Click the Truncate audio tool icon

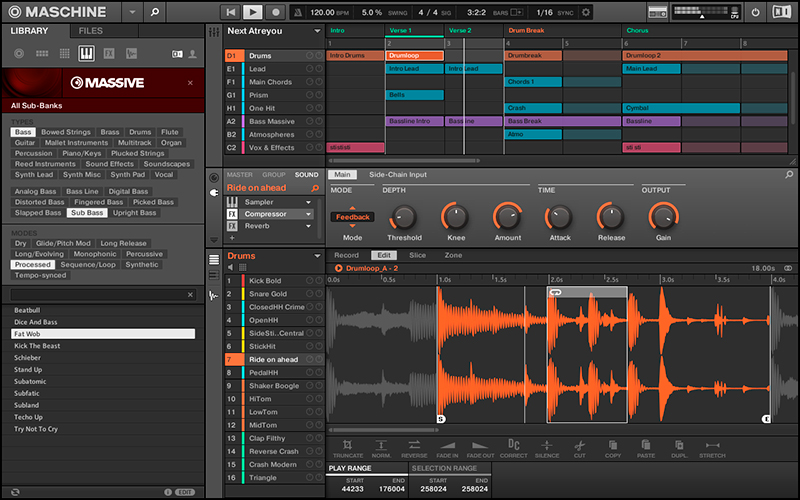(347, 445)
